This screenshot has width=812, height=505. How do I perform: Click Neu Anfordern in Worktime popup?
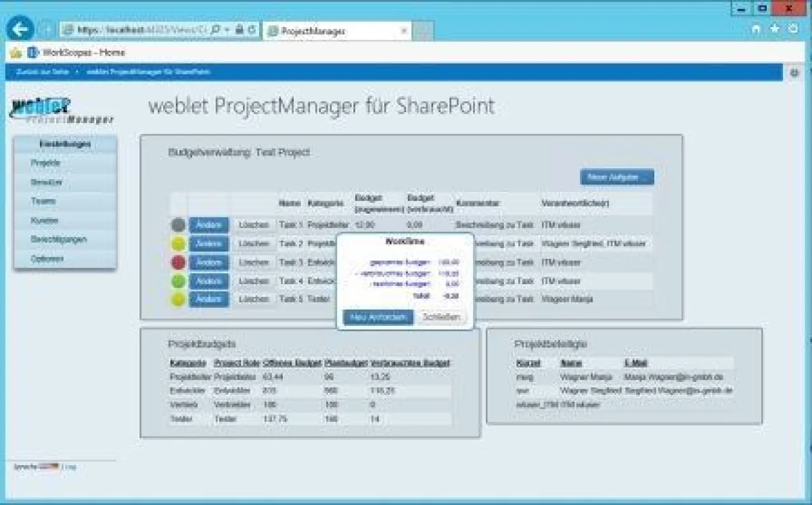pyautogui.click(x=378, y=317)
